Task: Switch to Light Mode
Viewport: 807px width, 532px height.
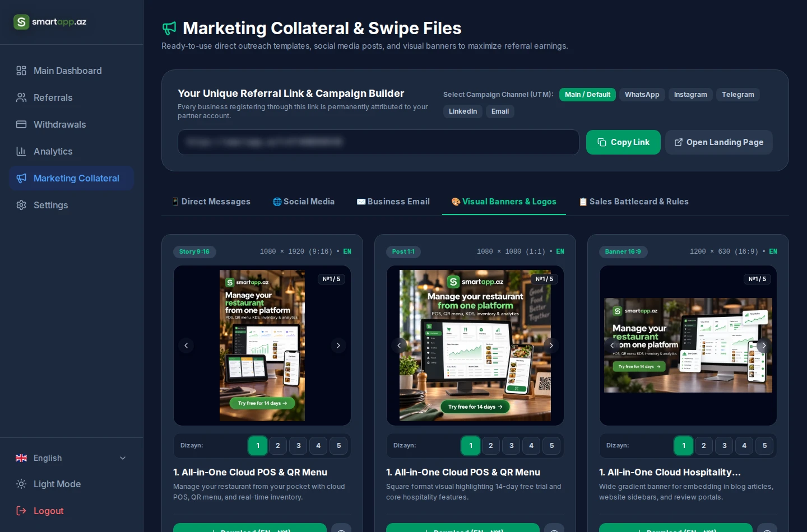Action: point(71,484)
